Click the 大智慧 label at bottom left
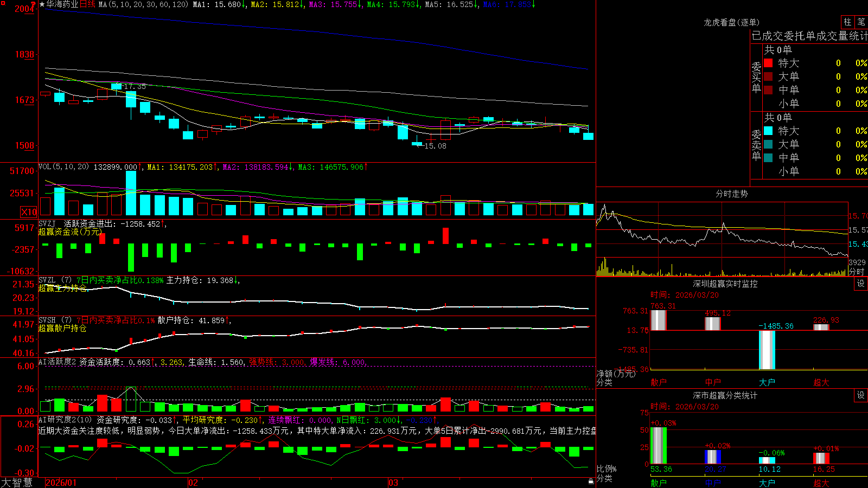The image size is (868, 488). 17,483
